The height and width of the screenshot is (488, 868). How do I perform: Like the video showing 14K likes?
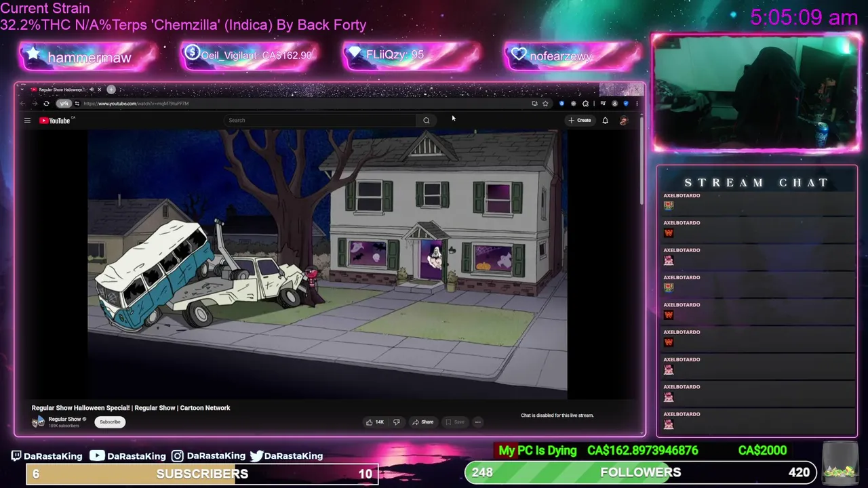pyautogui.click(x=375, y=422)
